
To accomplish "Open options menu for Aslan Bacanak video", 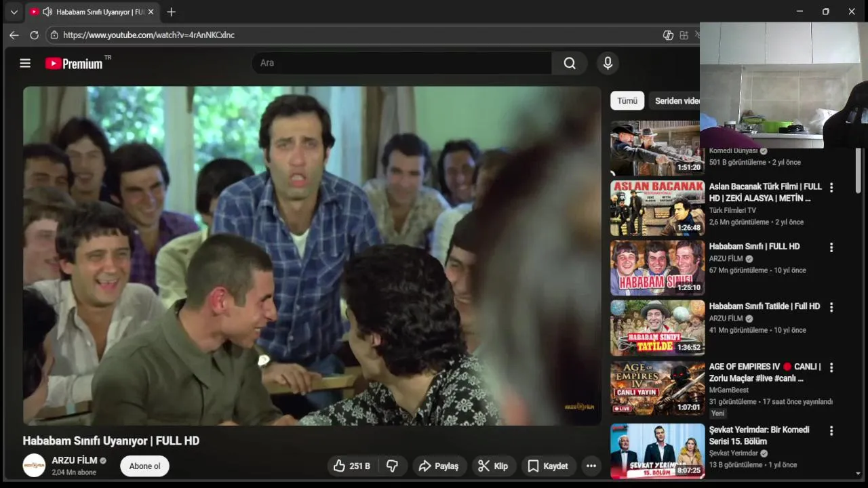I will pos(831,188).
